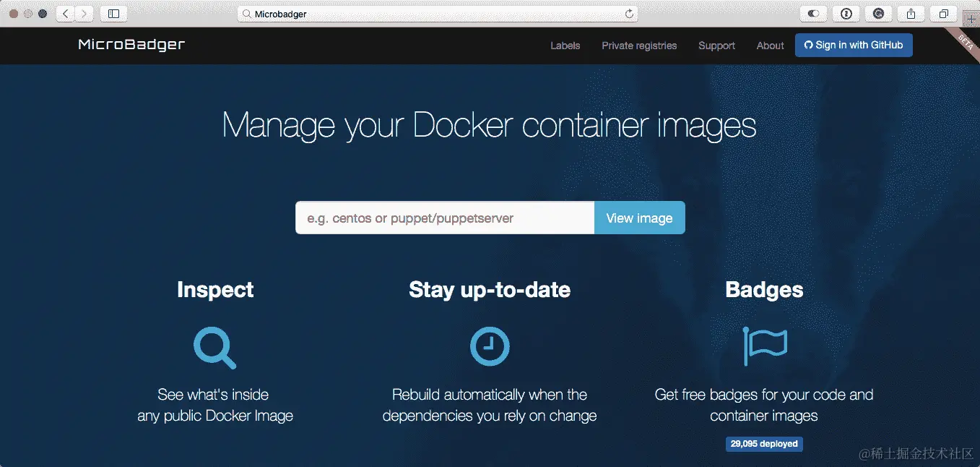Click the green full-screen window button

(43, 14)
